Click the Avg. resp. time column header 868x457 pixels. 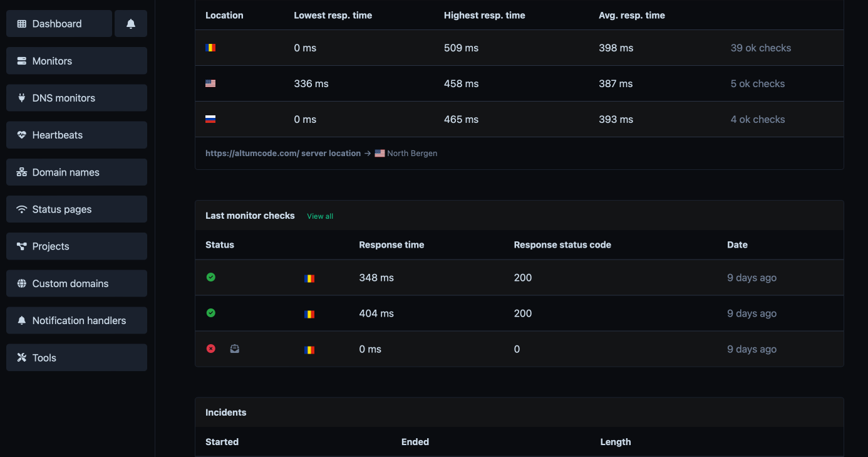(x=632, y=15)
